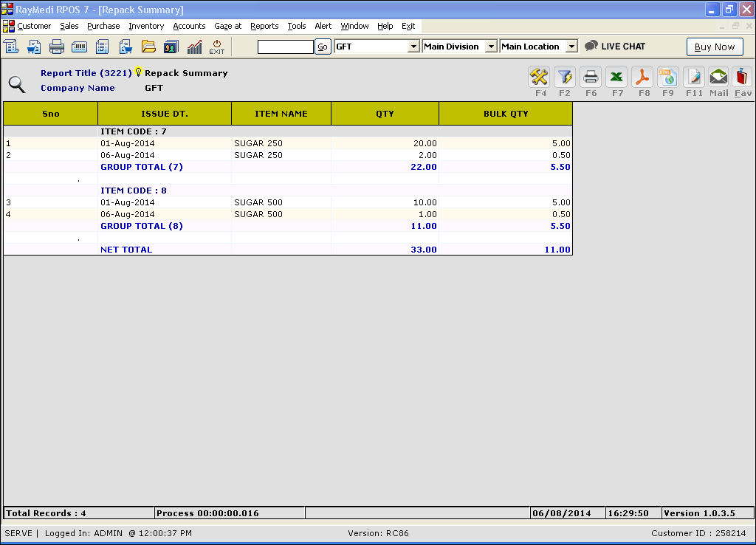This screenshot has height=545, width=756.
Task: Click the search input box beside Go
Action: 285,47
